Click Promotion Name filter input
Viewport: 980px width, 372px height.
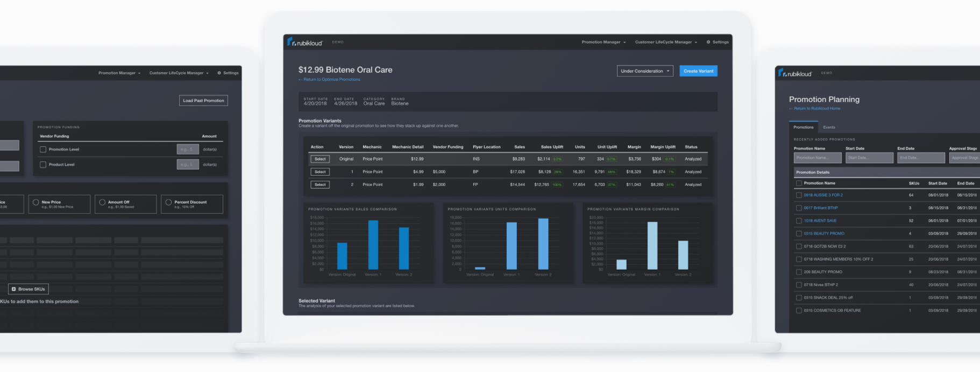(818, 158)
